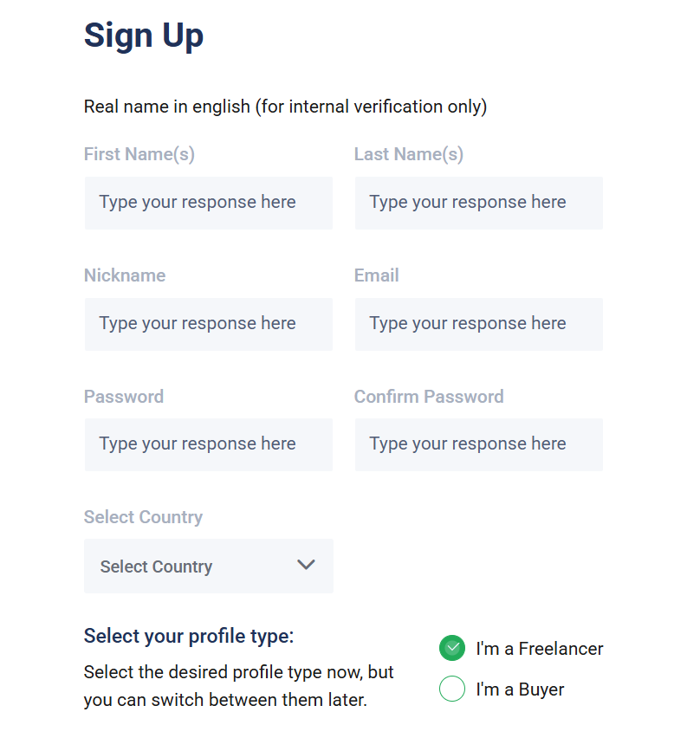Click the Sign Up page heading

point(144,36)
